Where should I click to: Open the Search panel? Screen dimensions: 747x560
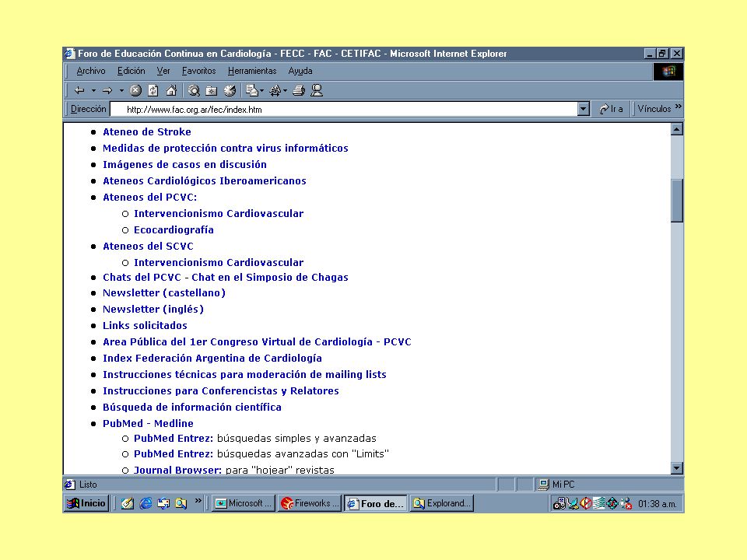click(x=194, y=90)
